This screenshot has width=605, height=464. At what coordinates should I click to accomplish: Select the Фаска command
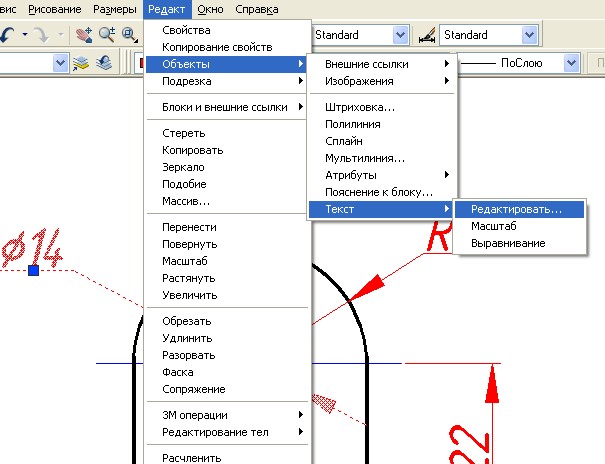[x=228, y=372]
